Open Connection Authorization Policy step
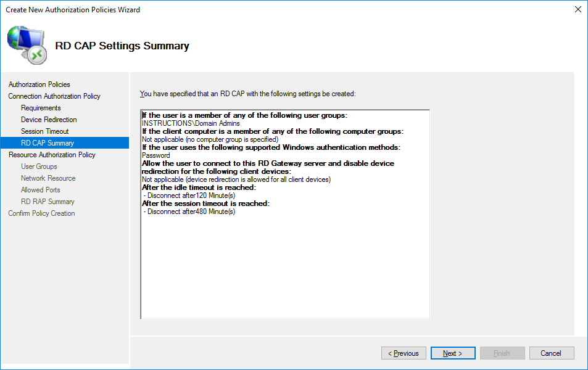The height and width of the screenshot is (370, 588). point(54,96)
